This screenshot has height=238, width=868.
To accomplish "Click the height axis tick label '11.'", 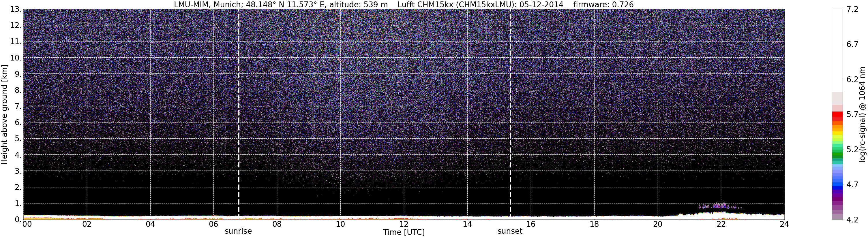I will [16, 42].
